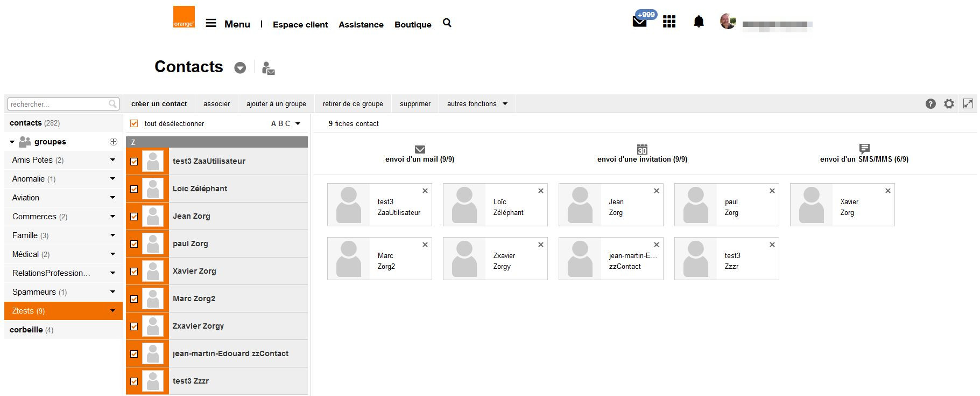Select the Spammeurs (1) group
980x396 pixels.
click(x=39, y=292)
